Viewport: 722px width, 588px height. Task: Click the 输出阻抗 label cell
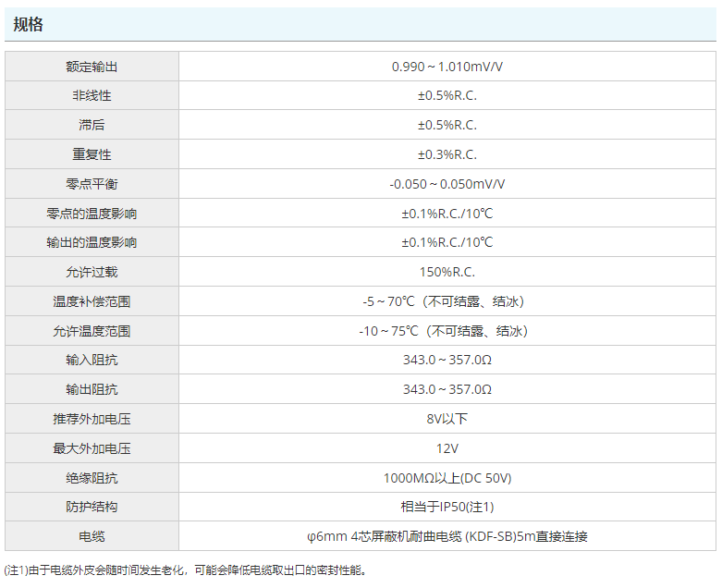pos(92,389)
